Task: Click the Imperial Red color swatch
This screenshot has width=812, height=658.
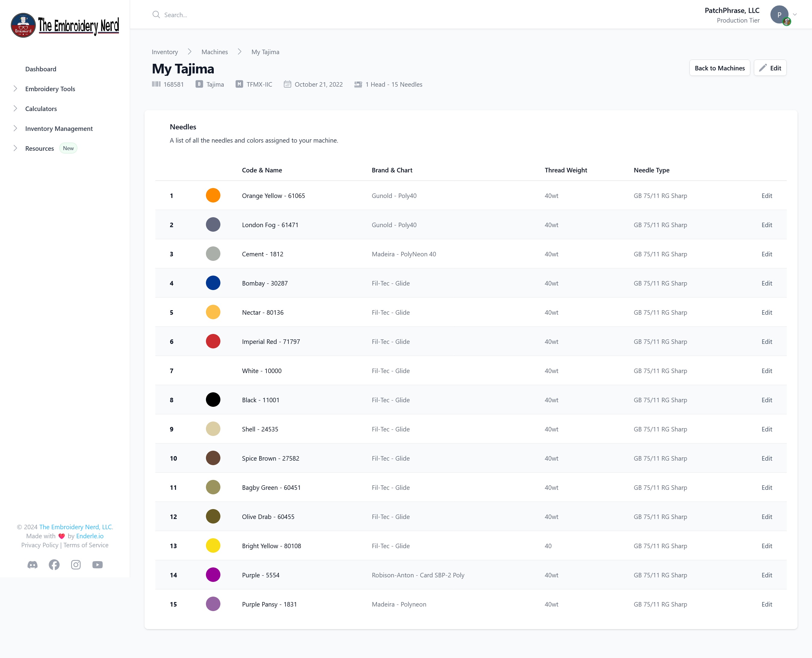Action: [x=213, y=341]
